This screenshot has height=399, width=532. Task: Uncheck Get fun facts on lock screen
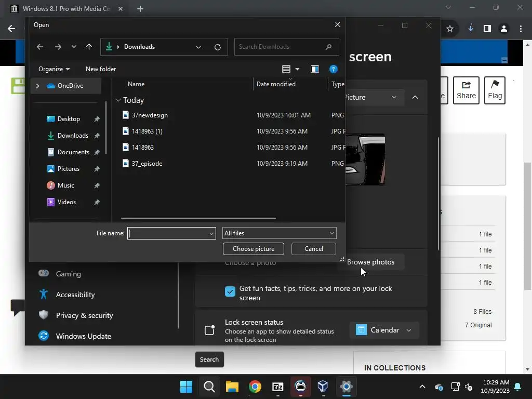(230, 291)
